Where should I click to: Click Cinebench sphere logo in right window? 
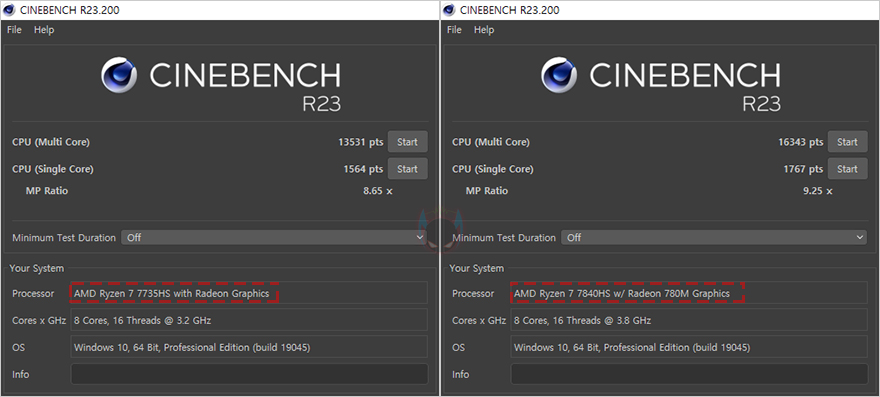[x=559, y=75]
